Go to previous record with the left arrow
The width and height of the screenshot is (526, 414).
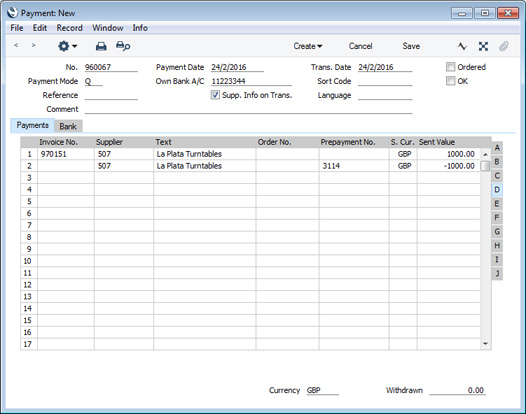[16, 45]
